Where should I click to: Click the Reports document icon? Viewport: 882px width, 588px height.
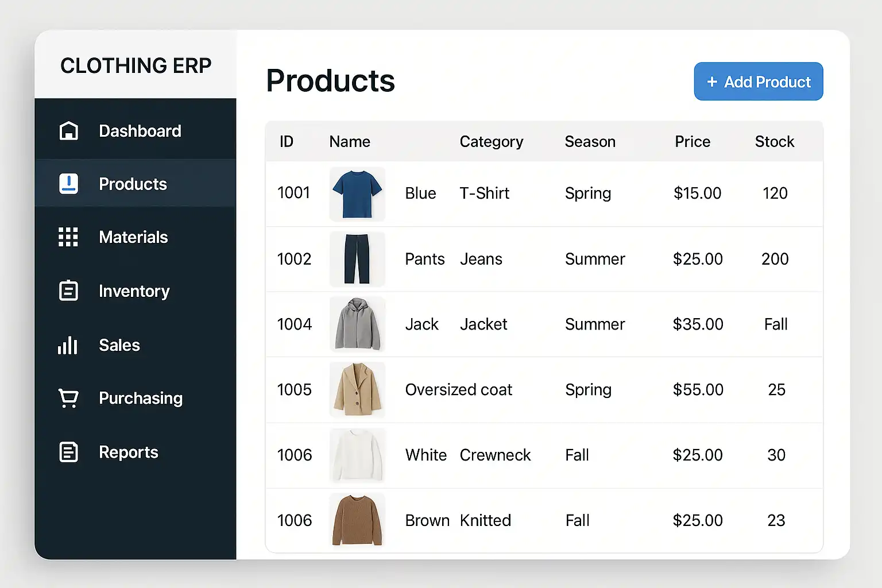coord(69,452)
